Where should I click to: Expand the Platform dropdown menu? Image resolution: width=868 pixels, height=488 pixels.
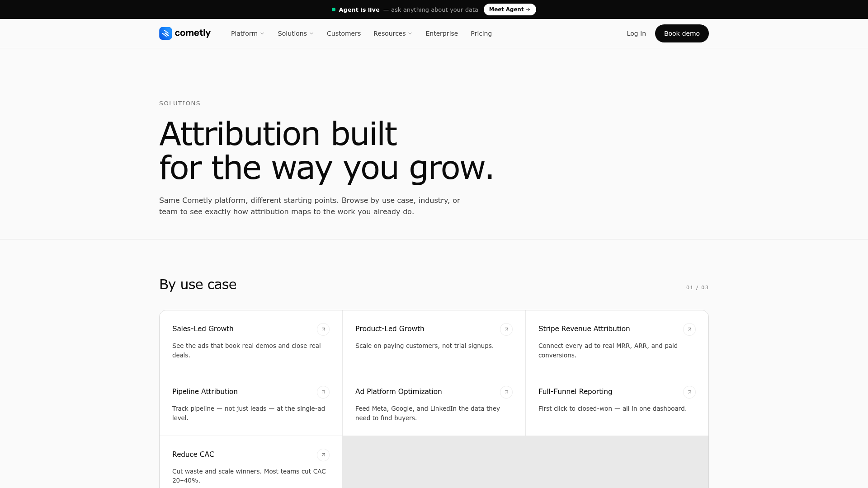coord(248,33)
